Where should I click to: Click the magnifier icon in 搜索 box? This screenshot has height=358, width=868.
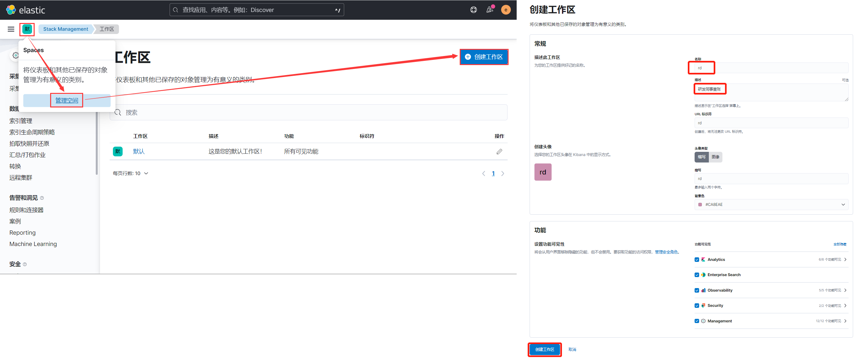point(117,112)
